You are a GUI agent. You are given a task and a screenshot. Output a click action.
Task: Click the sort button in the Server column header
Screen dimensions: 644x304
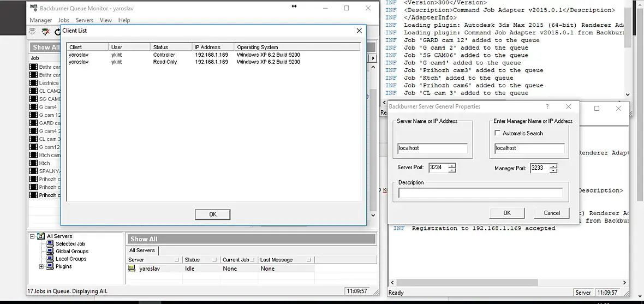point(177,260)
